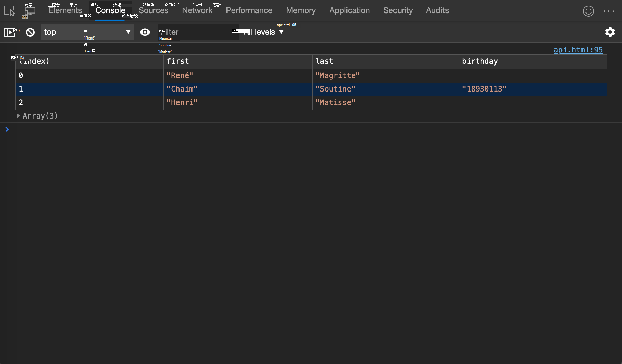
Task: Open the Performance tab
Action: 249,10
